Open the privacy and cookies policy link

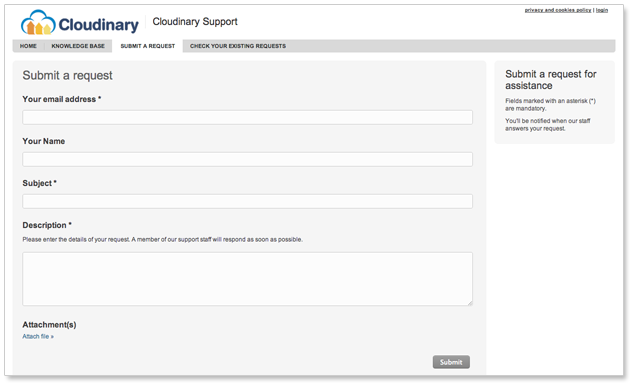[558, 10]
